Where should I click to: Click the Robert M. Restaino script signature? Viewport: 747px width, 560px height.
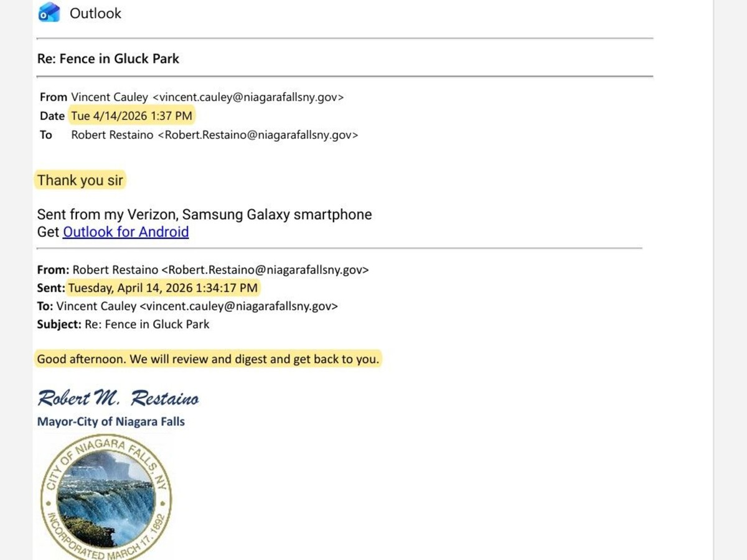click(x=118, y=398)
